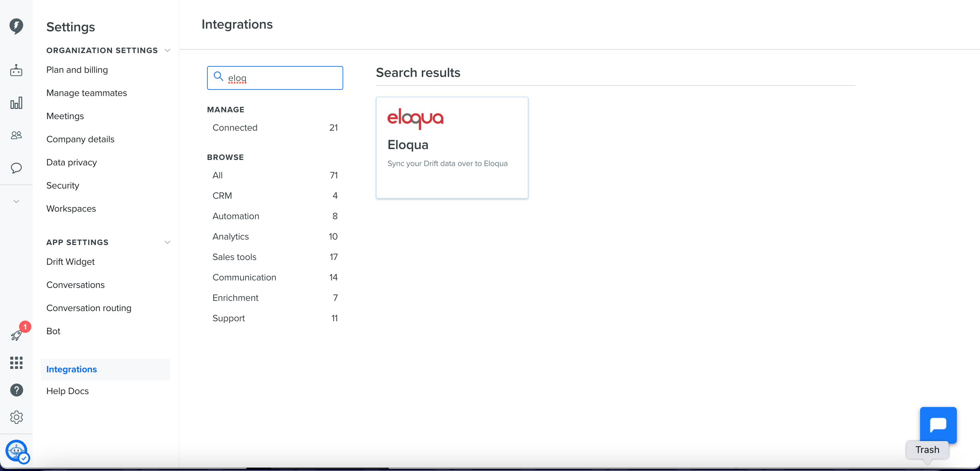
Task: Expand more sidebar items chevron
Action: tap(16, 201)
